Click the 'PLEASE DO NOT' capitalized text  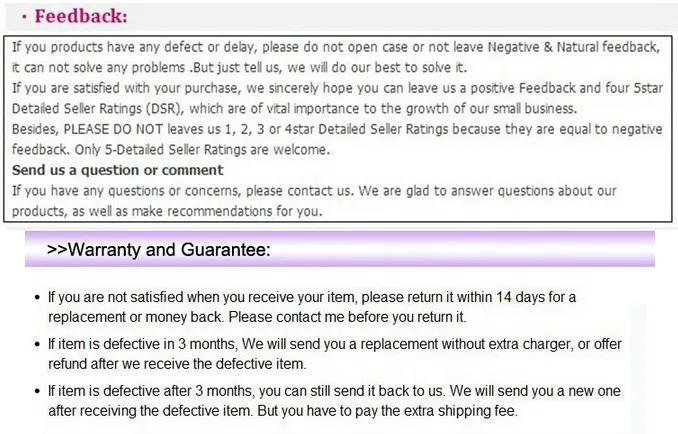113,129
